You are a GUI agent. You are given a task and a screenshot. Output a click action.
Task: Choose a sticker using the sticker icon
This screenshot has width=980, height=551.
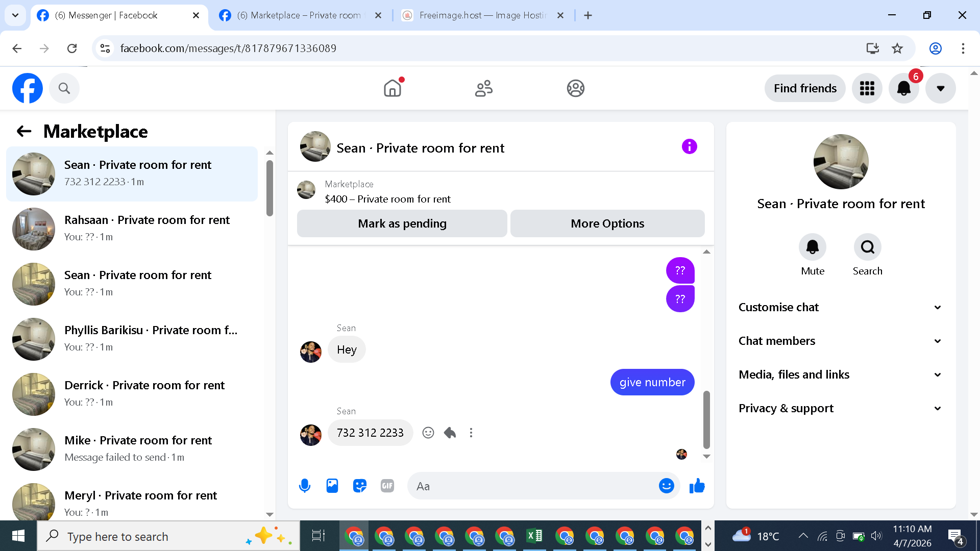click(360, 486)
